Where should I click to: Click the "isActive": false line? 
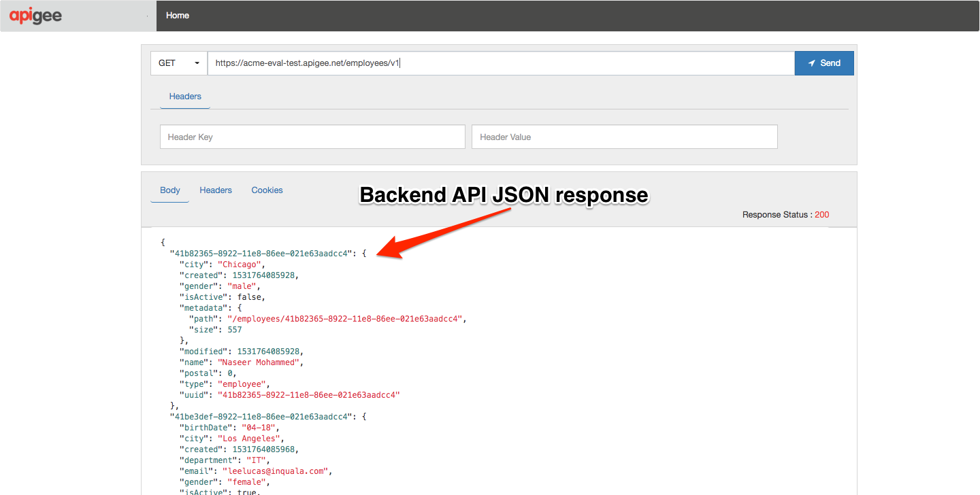point(222,297)
